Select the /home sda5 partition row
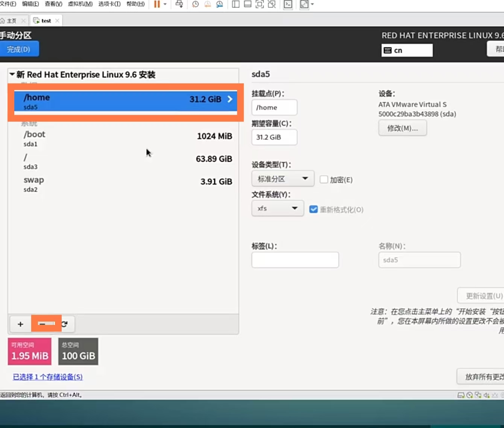Screen dimensions: 504x428 tap(126, 101)
